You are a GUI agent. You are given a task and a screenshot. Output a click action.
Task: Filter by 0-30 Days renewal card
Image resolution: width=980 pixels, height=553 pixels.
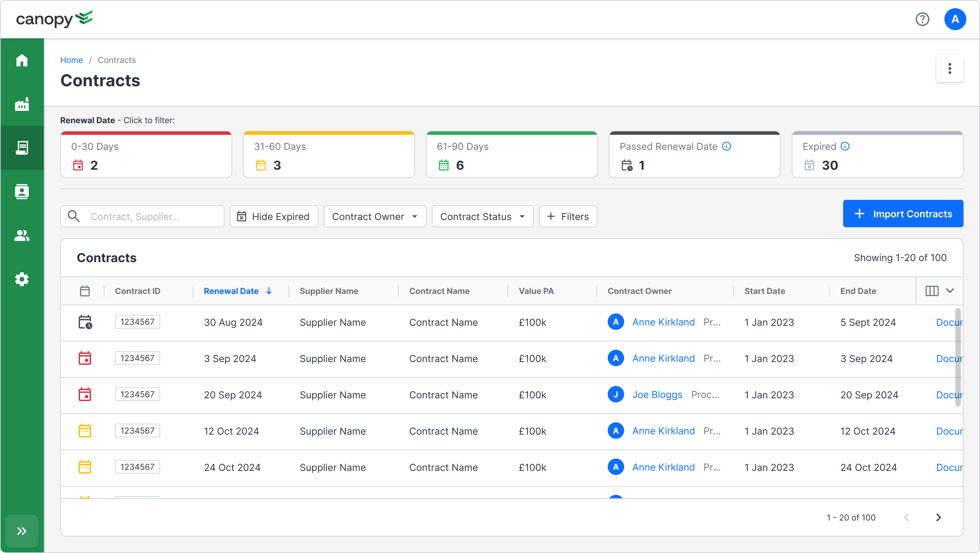pyautogui.click(x=146, y=155)
